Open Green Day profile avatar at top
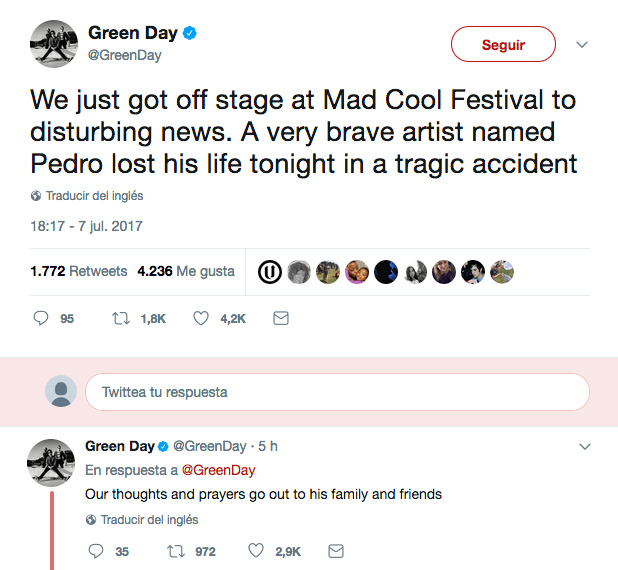Viewport: 618px width, 570px height. tap(52, 44)
